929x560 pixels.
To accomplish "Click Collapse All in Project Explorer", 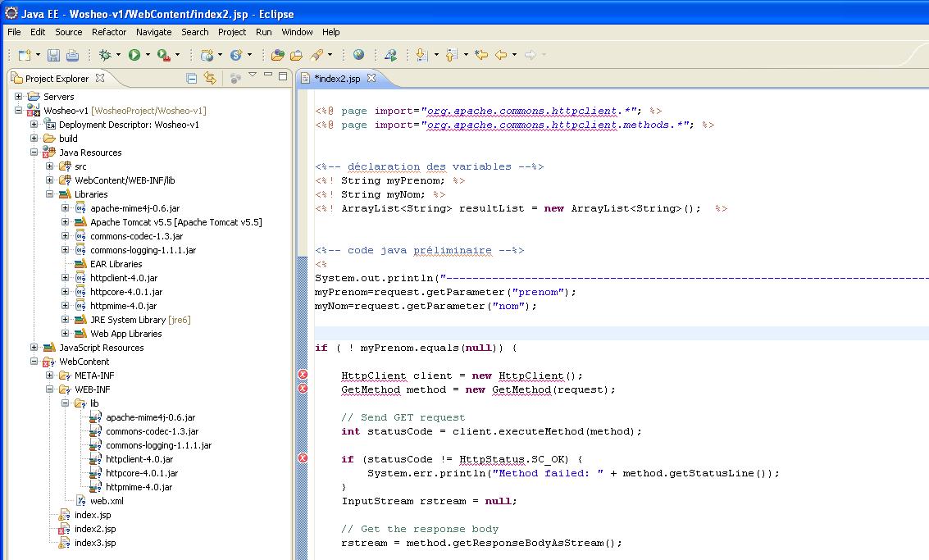I will [x=192, y=78].
